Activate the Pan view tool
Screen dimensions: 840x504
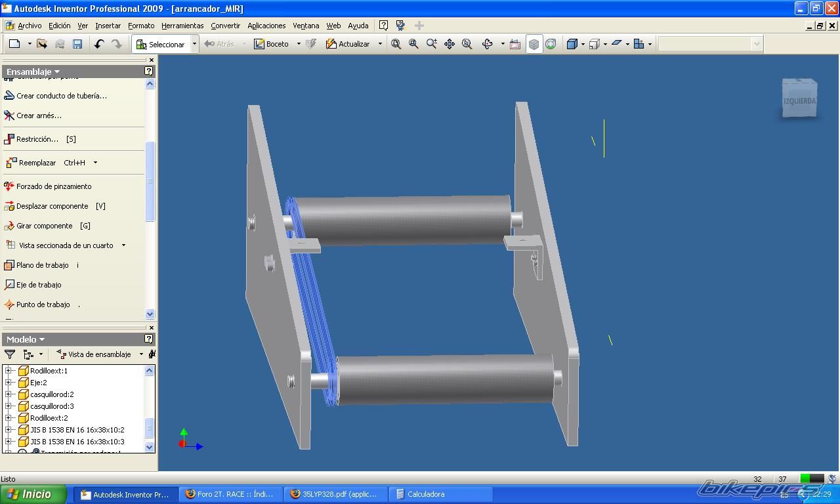pyautogui.click(x=450, y=44)
